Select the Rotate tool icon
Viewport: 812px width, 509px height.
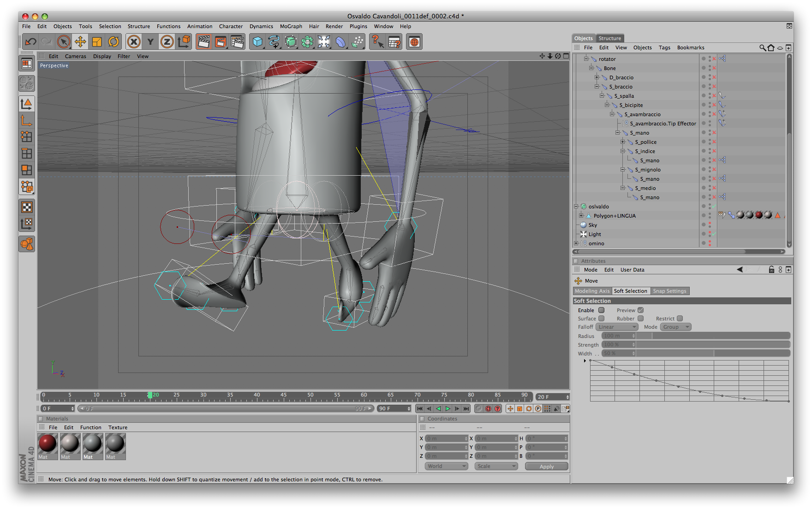tap(113, 42)
